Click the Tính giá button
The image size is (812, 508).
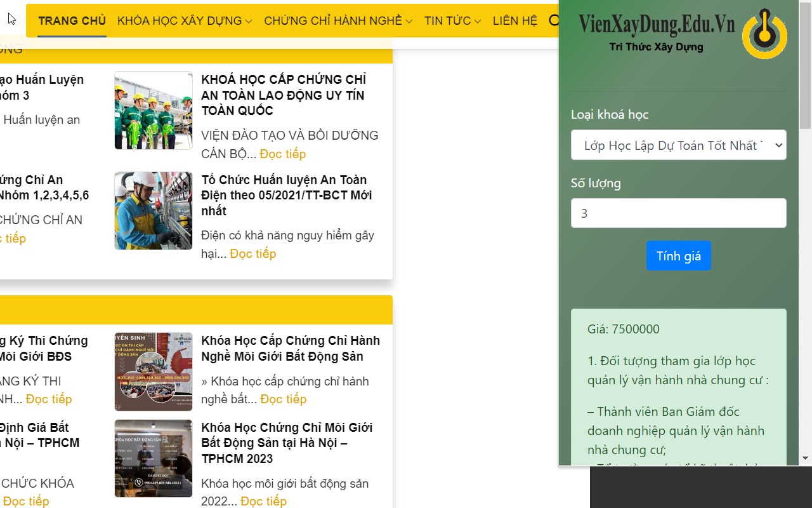pyautogui.click(x=679, y=256)
